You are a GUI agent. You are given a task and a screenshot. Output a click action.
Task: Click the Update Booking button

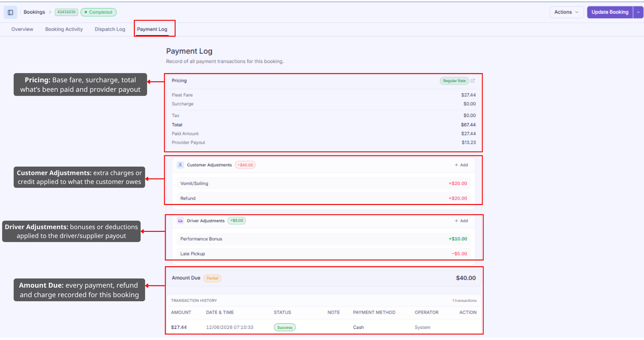tap(610, 12)
